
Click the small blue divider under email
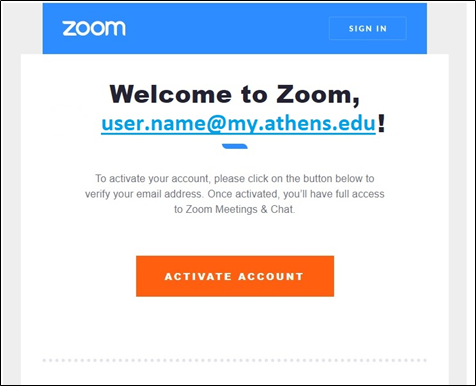[x=235, y=146]
